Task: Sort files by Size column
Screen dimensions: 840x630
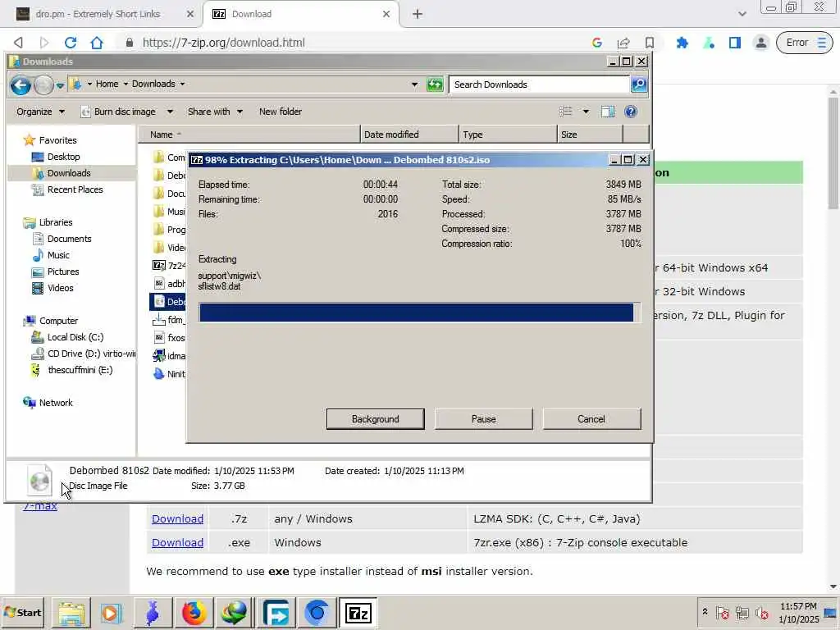Action: [x=590, y=135]
